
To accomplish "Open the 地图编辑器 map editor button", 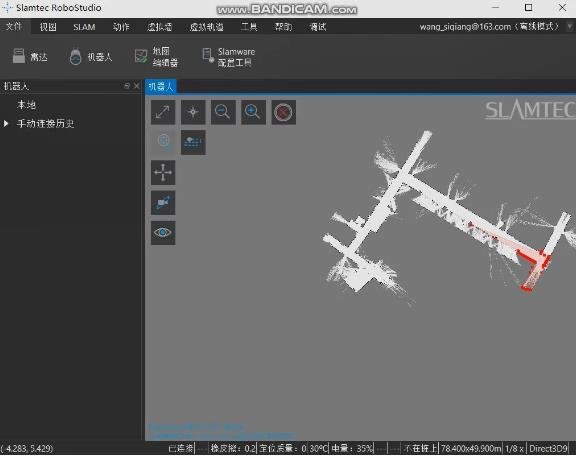I will coord(156,57).
